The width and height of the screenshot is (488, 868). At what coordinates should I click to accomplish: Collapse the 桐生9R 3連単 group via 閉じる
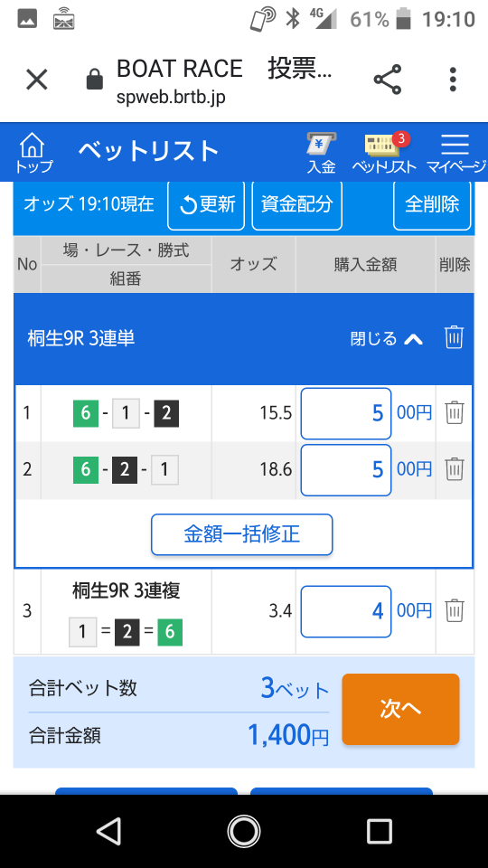pyautogui.click(x=386, y=338)
